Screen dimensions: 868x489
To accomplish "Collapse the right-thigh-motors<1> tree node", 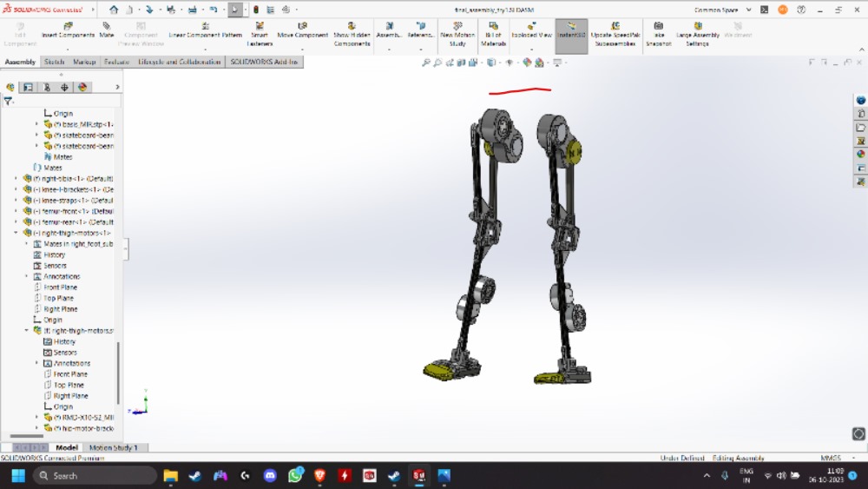I will coord(16,233).
